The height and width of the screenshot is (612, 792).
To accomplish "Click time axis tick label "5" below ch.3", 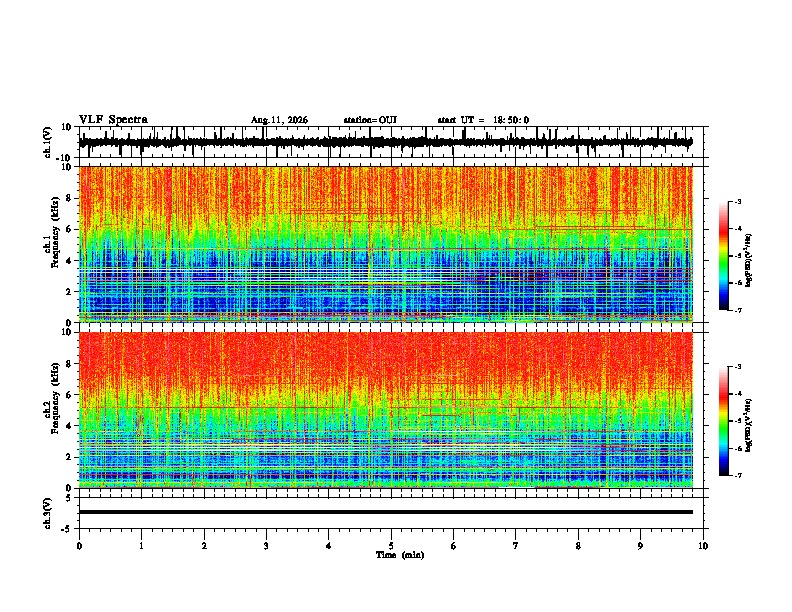I will coord(391,546).
